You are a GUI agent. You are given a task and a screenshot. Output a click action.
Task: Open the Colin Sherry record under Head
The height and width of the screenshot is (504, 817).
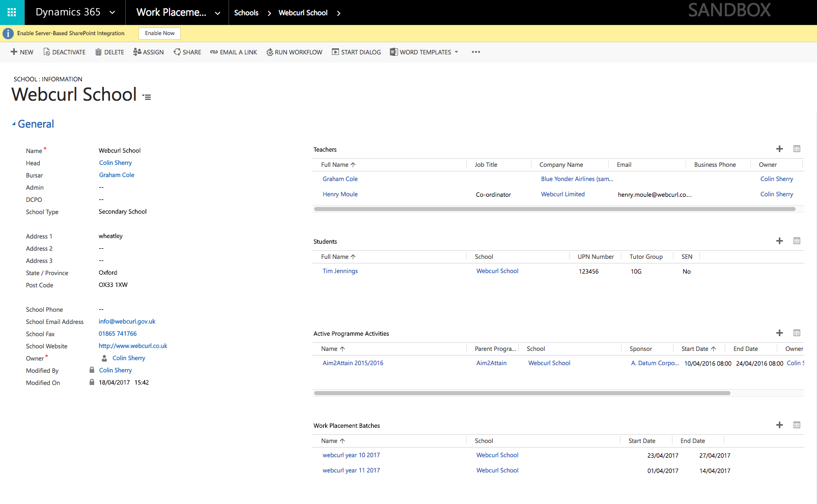click(x=115, y=163)
